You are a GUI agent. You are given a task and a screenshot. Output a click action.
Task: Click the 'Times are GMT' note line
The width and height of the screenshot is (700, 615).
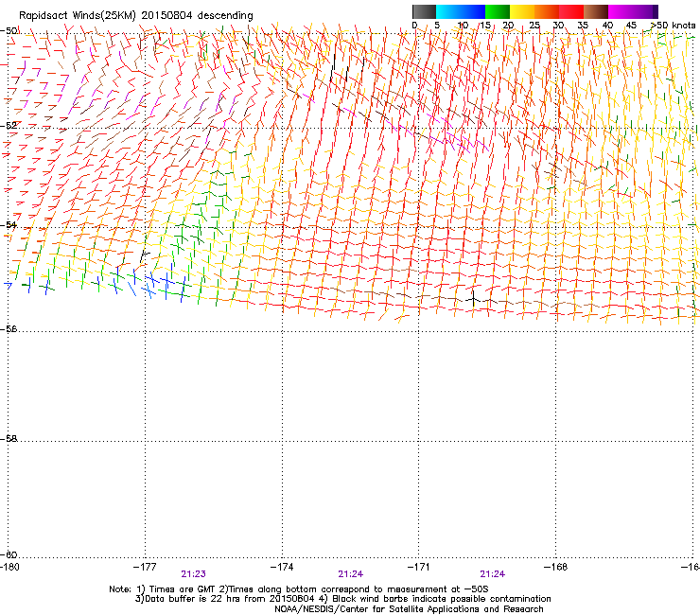pos(299,589)
